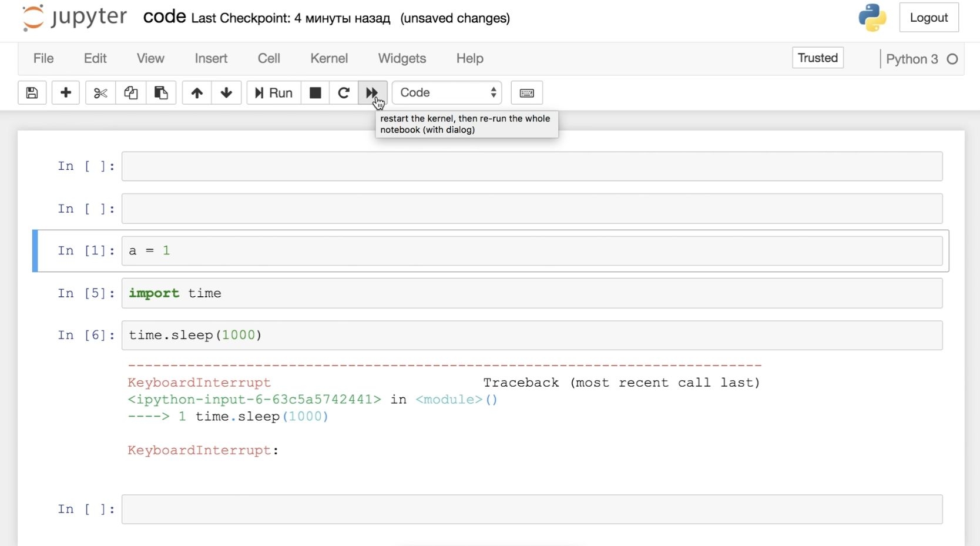Screen dimensions: 980x546
Task: Open the File menu
Action: (x=43, y=58)
